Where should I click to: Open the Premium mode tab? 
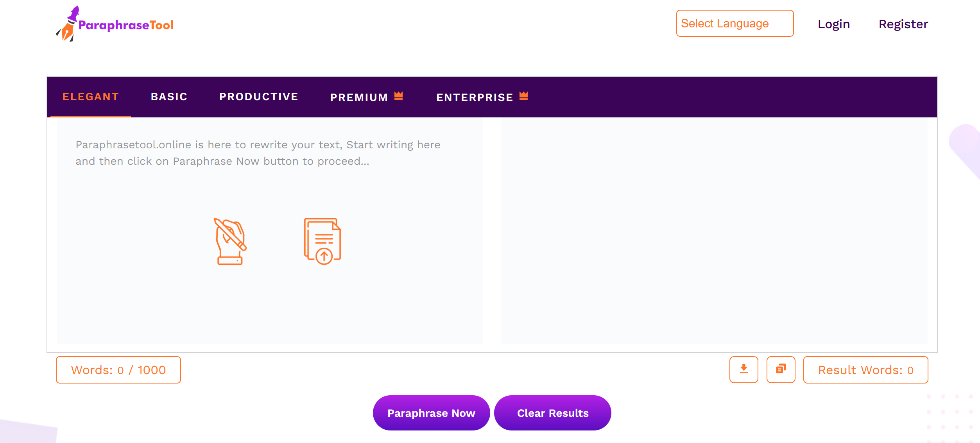366,97
